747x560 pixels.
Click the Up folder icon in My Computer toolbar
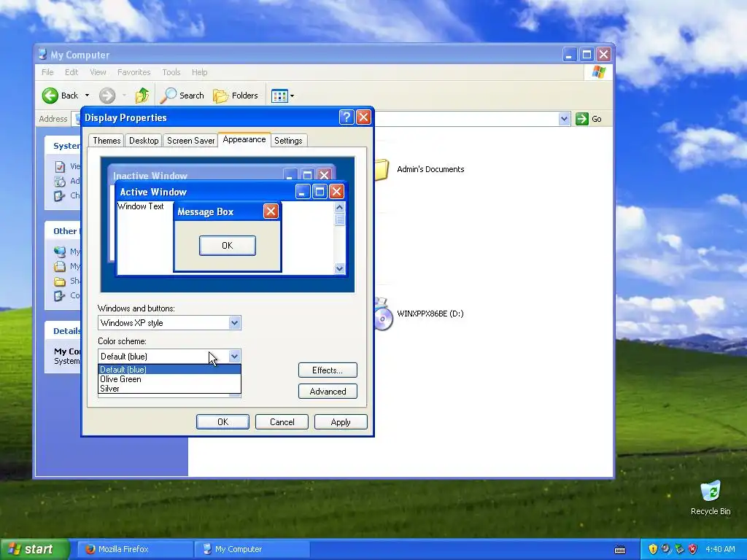click(x=142, y=96)
